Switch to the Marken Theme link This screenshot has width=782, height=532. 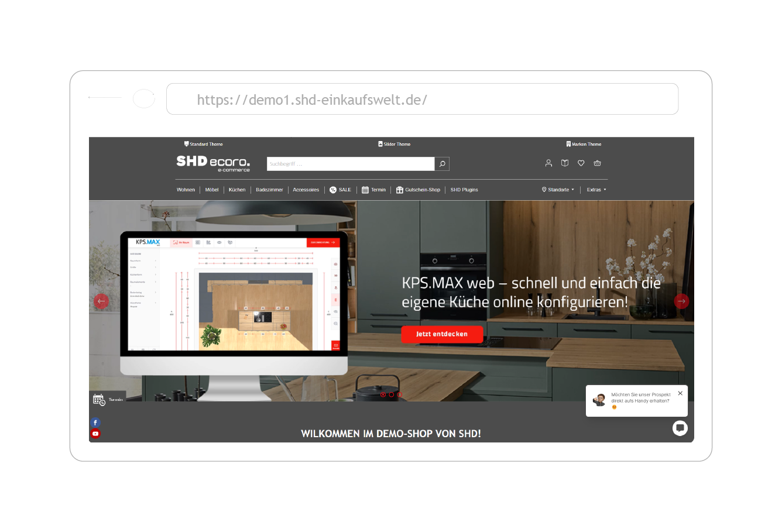pyautogui.click(x=584, y=144)
